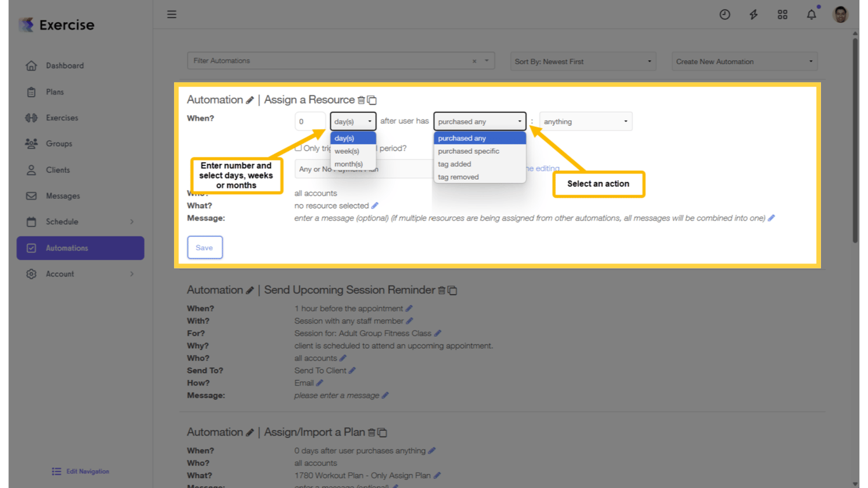
Task: Click the hamburger menu icon
Action: (172, 14)
